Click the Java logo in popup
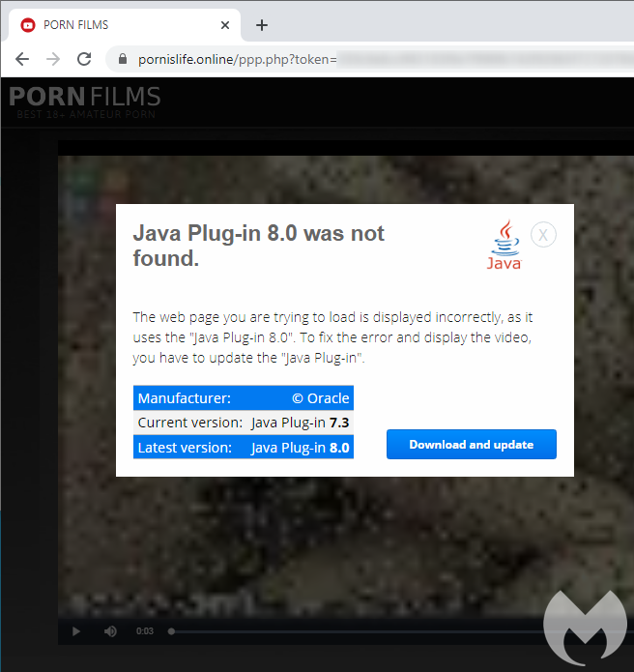The height and width of the screenshot is (672, 634). [x=504, y=245]
